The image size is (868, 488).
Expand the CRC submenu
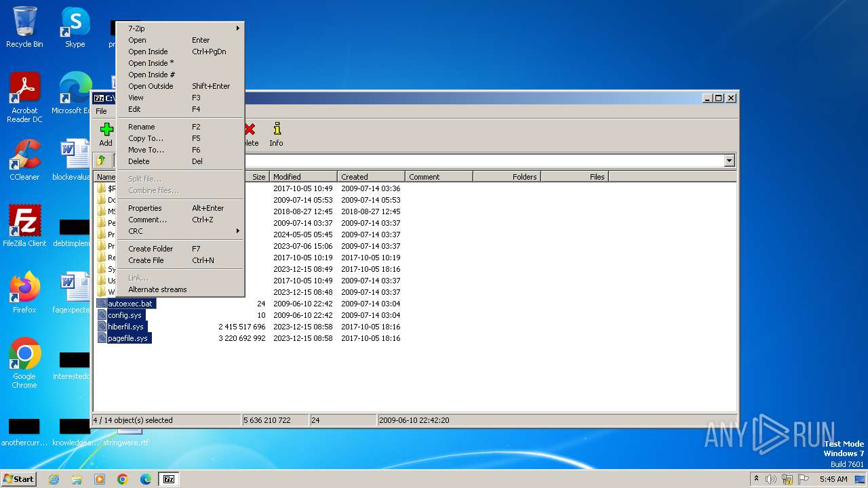click(180, 231)
